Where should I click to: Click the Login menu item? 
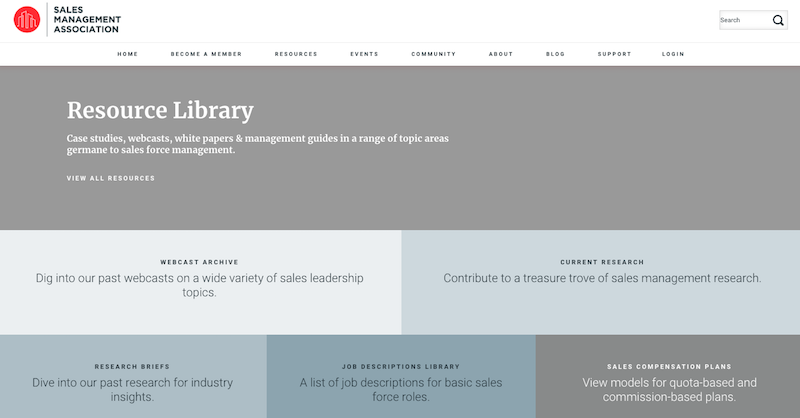click(x=673, y=54)
